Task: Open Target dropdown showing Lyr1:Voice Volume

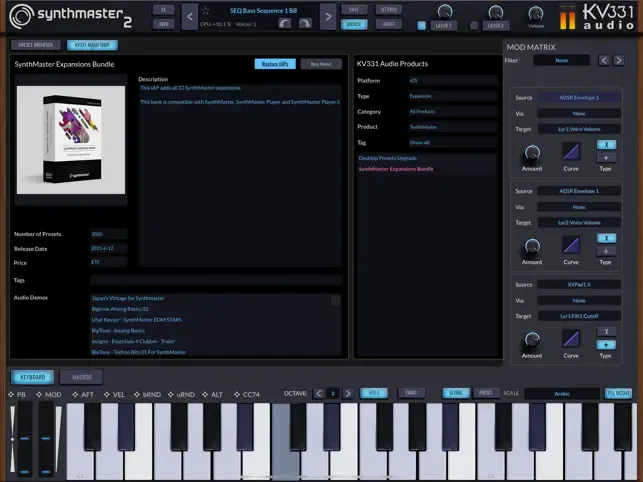Action: tap(579, 129)
